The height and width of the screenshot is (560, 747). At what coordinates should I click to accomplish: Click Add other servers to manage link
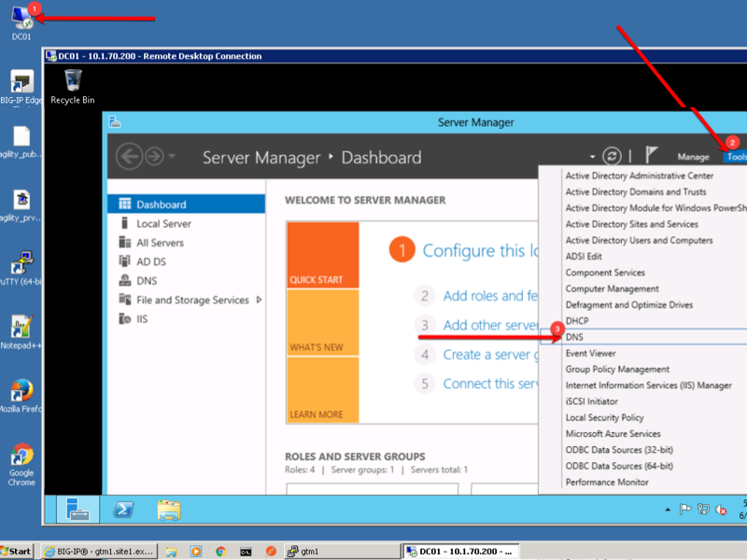(491, 325)
